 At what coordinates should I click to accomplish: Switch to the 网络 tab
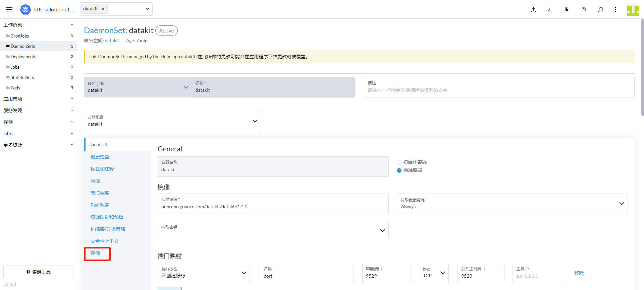pos(95,181)
